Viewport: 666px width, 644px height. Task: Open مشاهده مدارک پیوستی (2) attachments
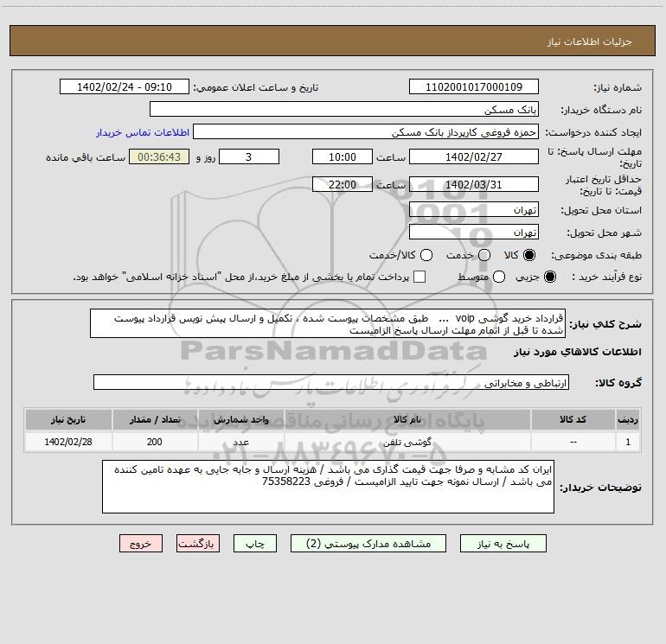coord(368,544)
